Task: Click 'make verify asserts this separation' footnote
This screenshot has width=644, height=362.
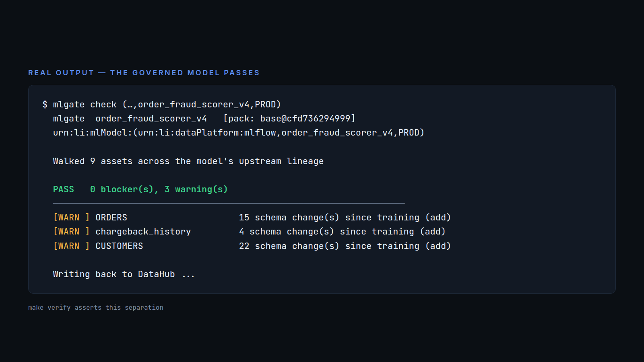Action: click(x=96, y=308)
